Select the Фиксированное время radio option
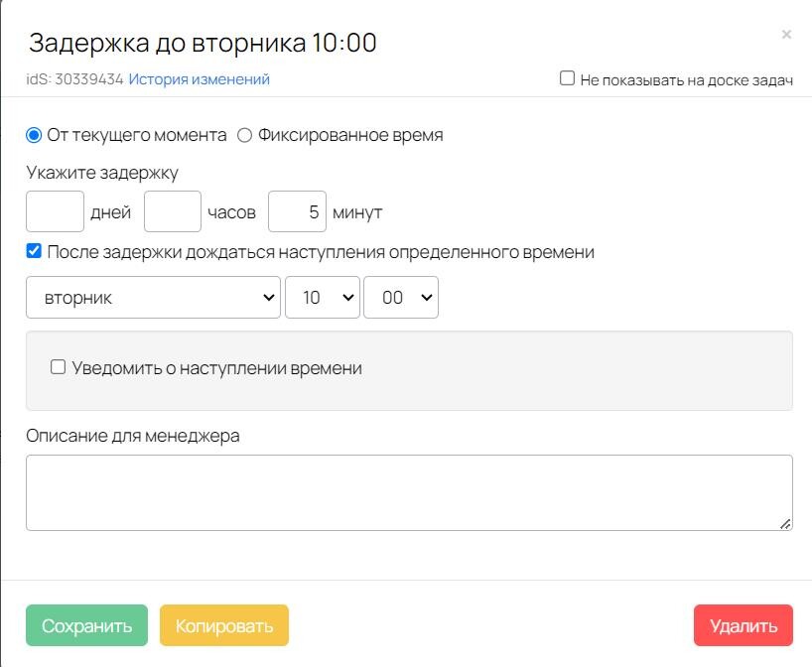Screen dimensions: 812x667 pyautogui.click(x=245, y=135)
